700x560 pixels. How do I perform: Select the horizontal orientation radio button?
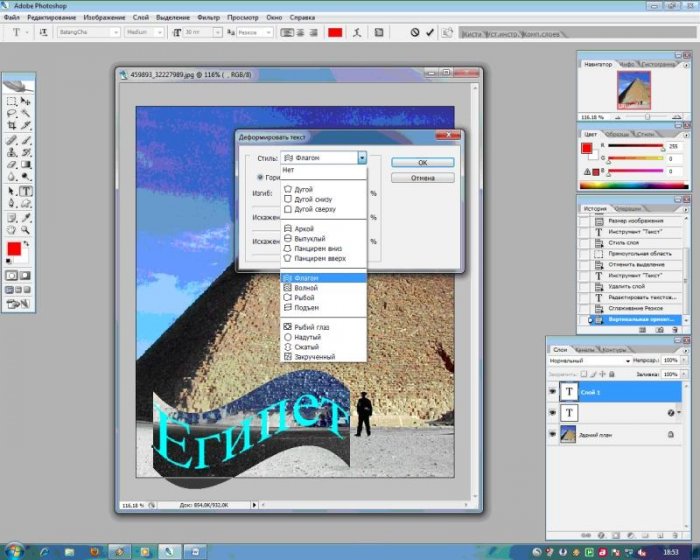261,176
